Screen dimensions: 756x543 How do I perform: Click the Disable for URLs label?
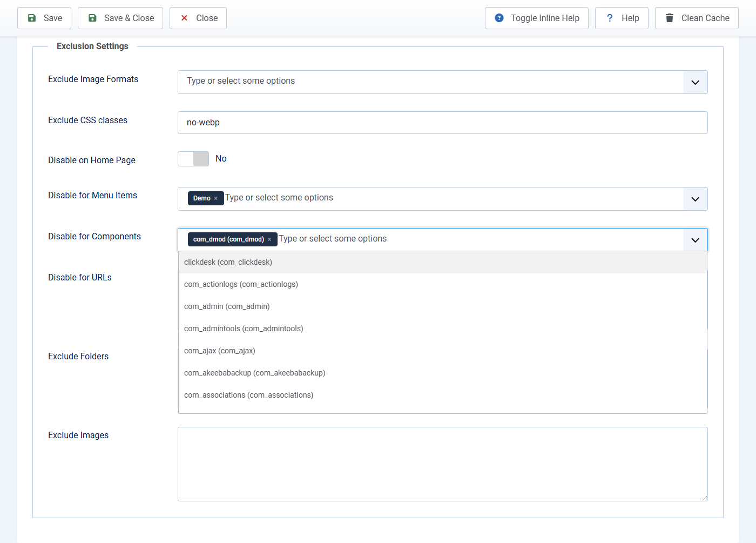80,278
